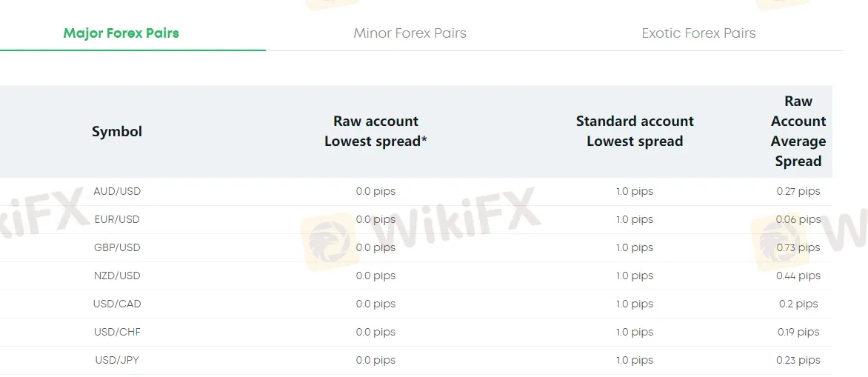Image resolution: width=868 pixels, height=377 pixels.
Task: Click USD/CAD average spread 0.2 pips
Action: (x=798, y=304)
